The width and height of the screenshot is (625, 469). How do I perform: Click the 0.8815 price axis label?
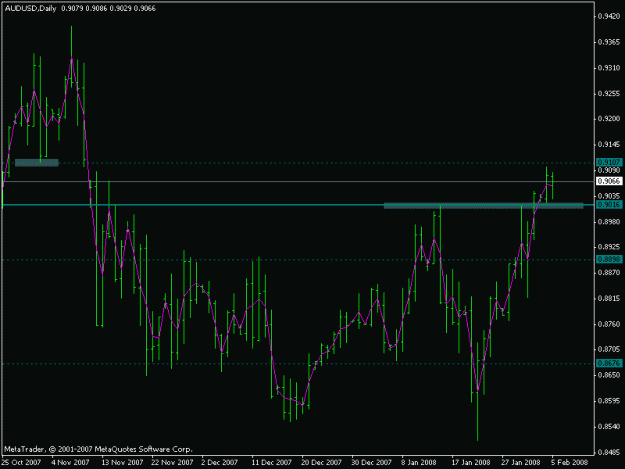pos(609,298)
